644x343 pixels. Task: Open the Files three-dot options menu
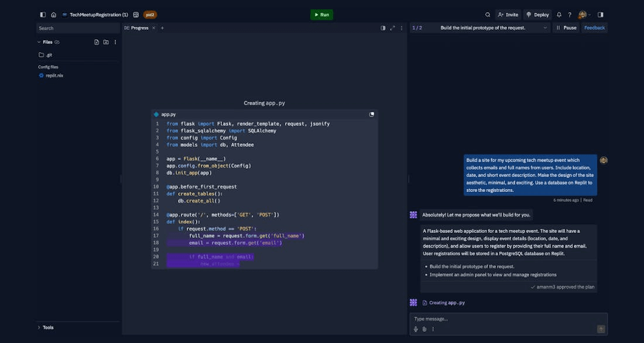point(115,42)
